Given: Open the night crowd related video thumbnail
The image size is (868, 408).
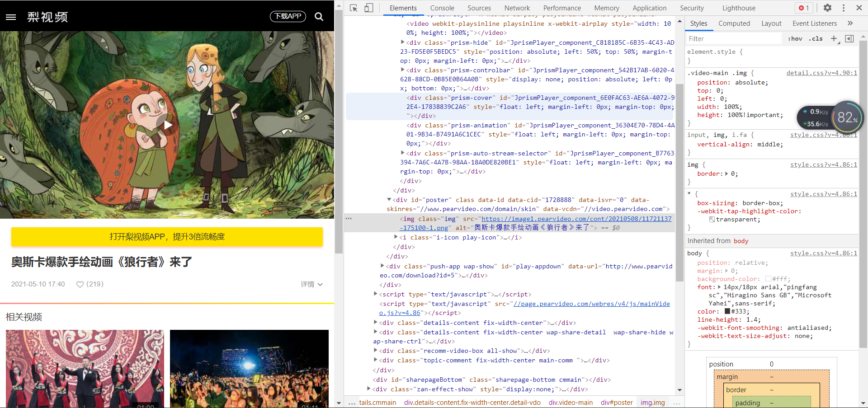Looking at the screenshot, I should (249, 369).
